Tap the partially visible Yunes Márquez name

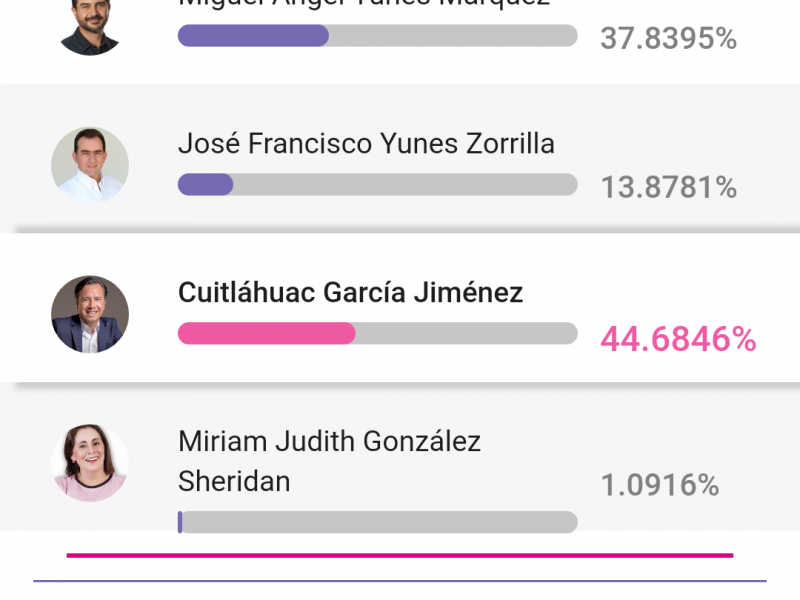coord(364,4)
